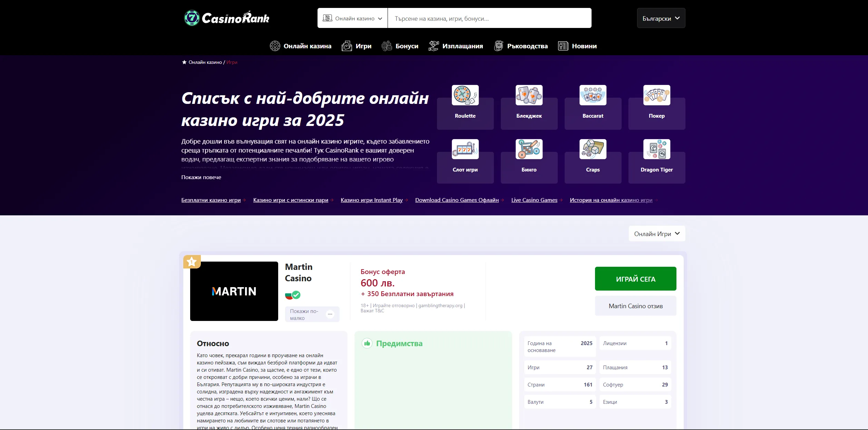Click the Martin Casino title
This screenshot has width=868, height=430.
(299, 273)
